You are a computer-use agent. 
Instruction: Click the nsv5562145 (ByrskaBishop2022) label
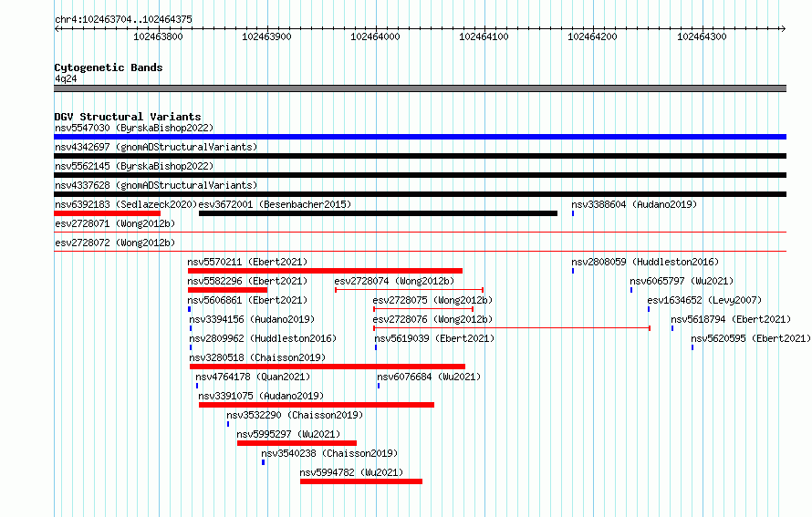pos(134,166)
